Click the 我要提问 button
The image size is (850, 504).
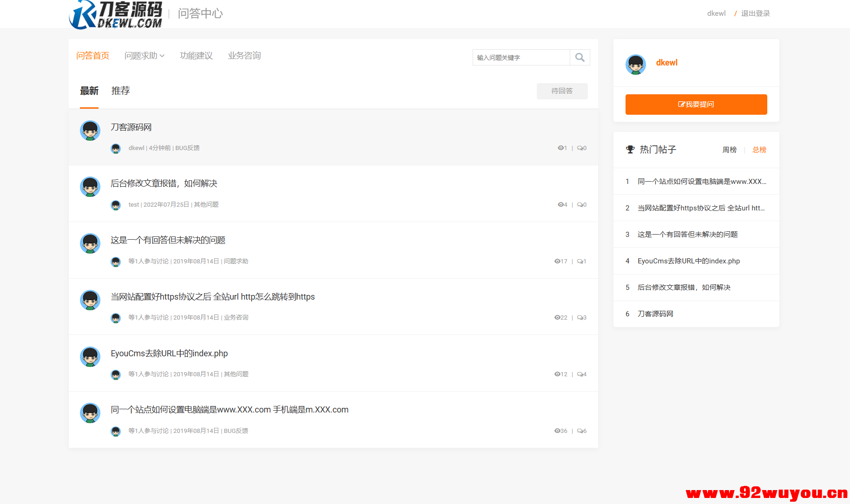(696, 104)
